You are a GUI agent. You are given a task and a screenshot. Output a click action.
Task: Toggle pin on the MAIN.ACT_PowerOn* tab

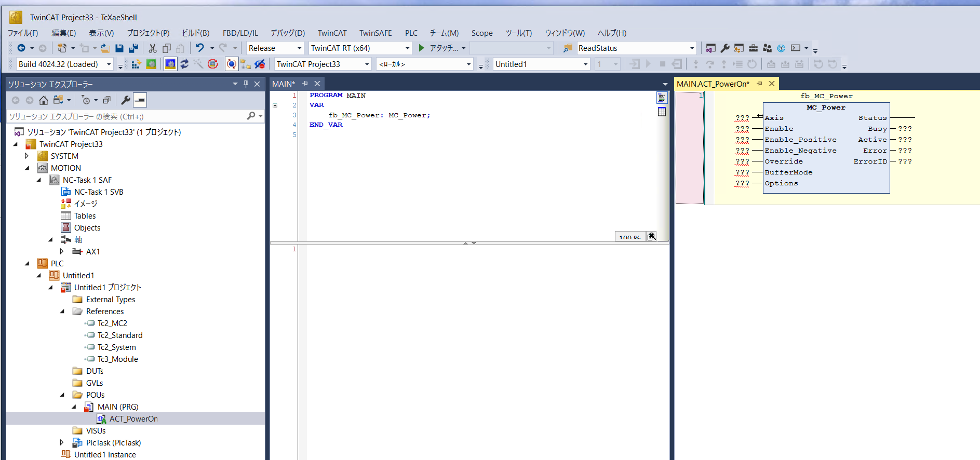(x=760, y=84)
